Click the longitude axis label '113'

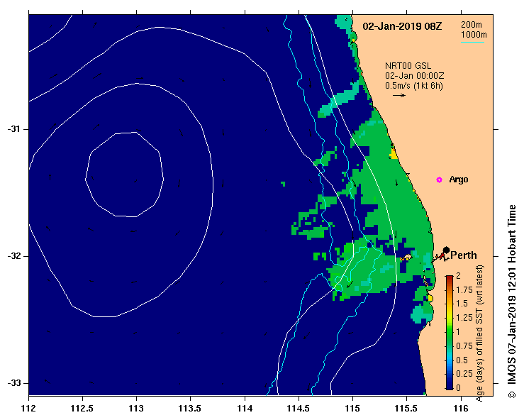(136, 409)
